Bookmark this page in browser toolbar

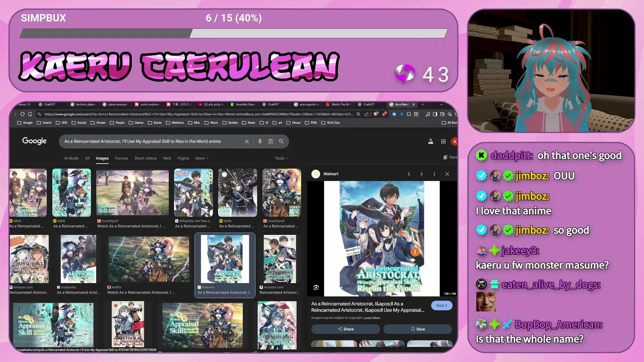(30, 114)
